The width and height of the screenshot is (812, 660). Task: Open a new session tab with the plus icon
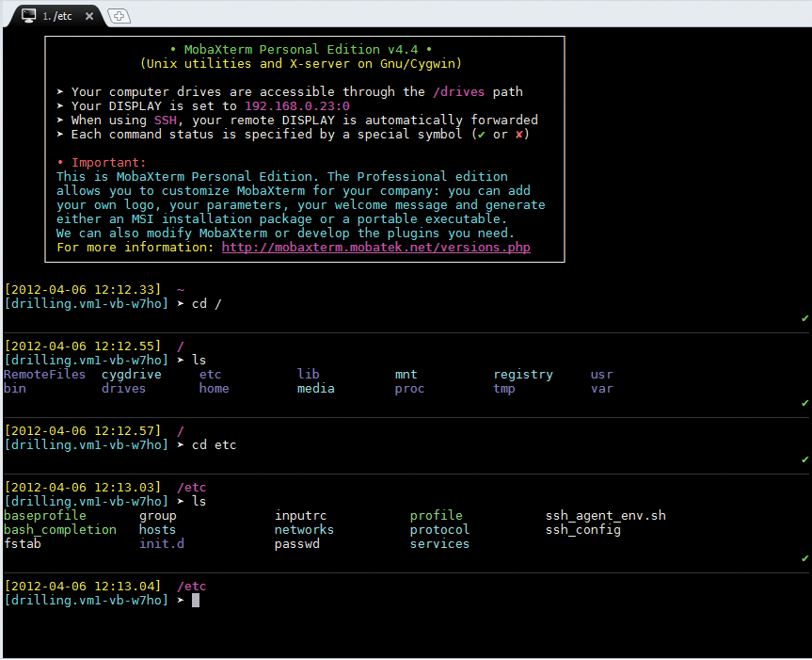[x=119, y=15]
